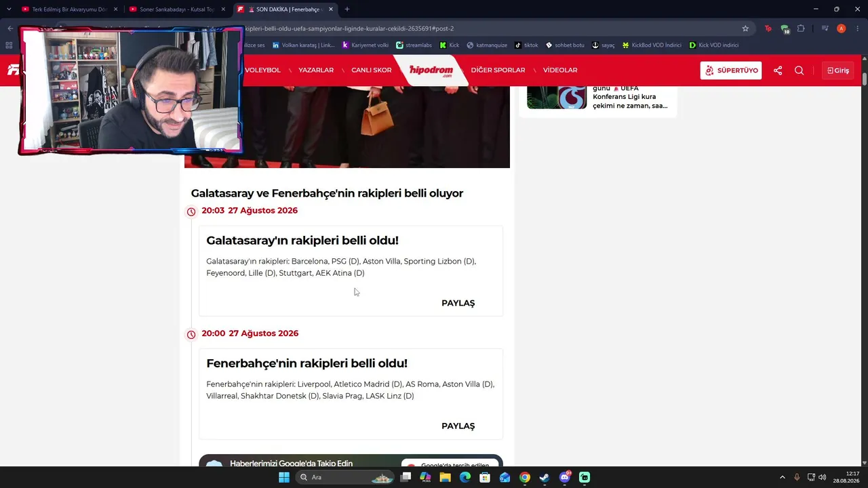Open the Kariyernet volki bookmark
Viewport: 868px width, 488px height.
(x=366, y=45)
